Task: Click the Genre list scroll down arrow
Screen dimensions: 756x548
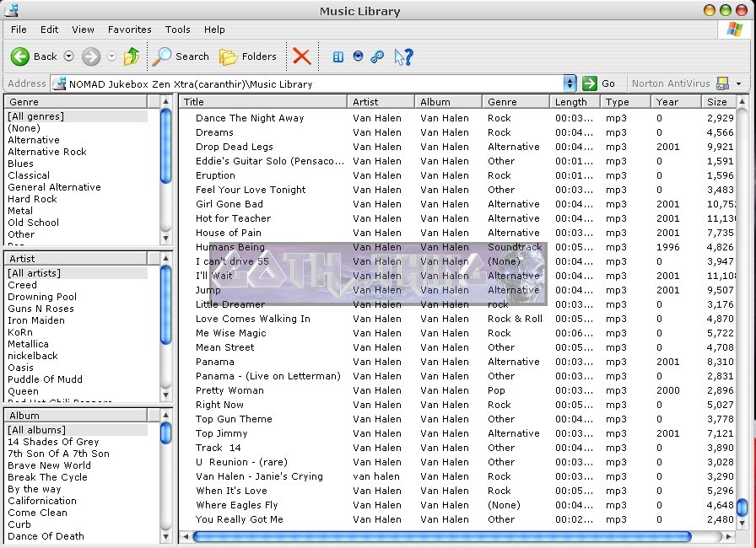Action: click(166, 238)
